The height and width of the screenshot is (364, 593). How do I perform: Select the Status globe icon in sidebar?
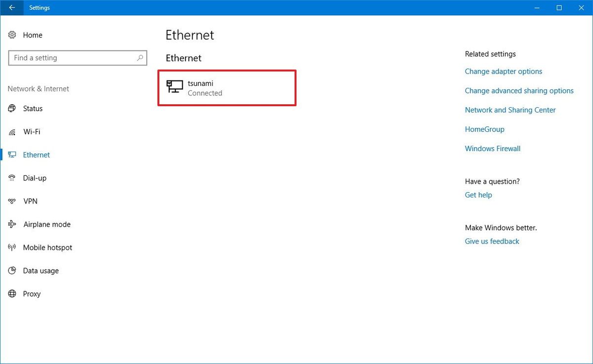(x=11, y=108)
